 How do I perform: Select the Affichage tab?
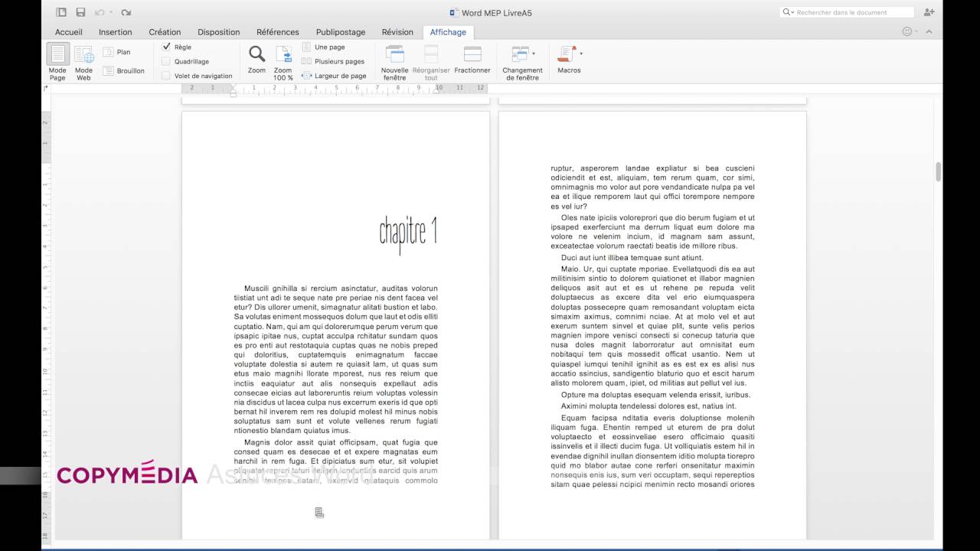(448, 32)
